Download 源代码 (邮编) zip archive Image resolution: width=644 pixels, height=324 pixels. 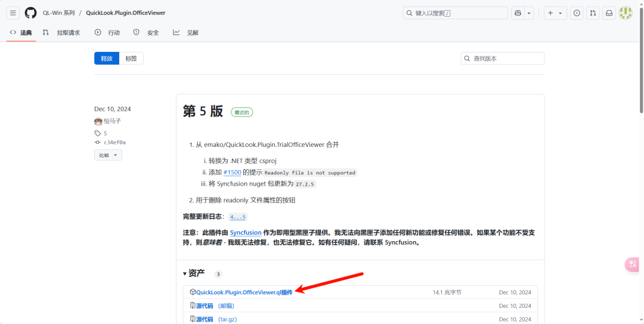215,306
